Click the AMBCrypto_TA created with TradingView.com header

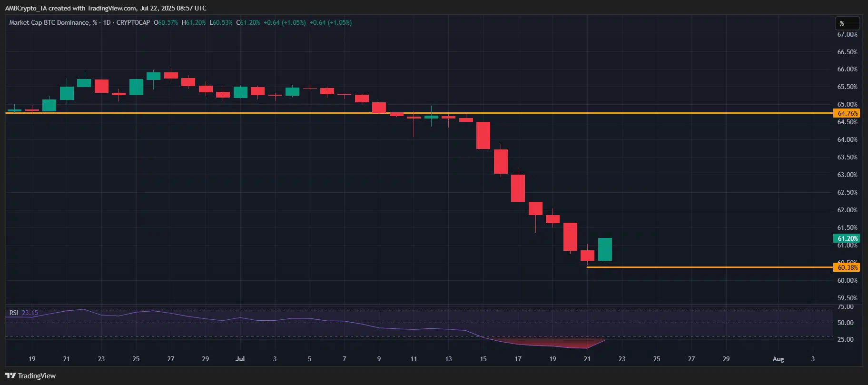(106, 8)
